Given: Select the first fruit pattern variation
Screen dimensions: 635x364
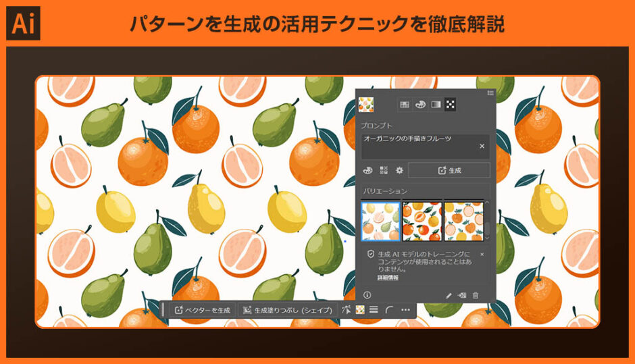Looking at the screenshot, I should [381, 221].
